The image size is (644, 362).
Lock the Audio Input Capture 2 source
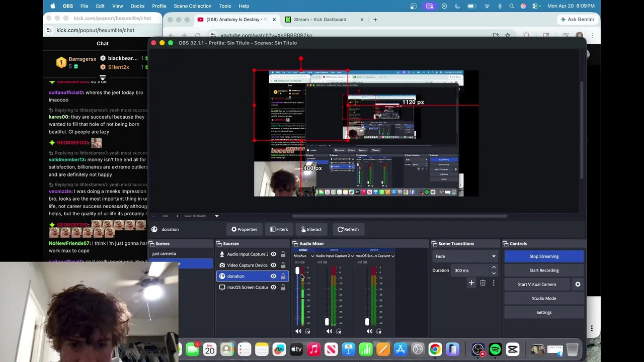(x=283, y=254)
